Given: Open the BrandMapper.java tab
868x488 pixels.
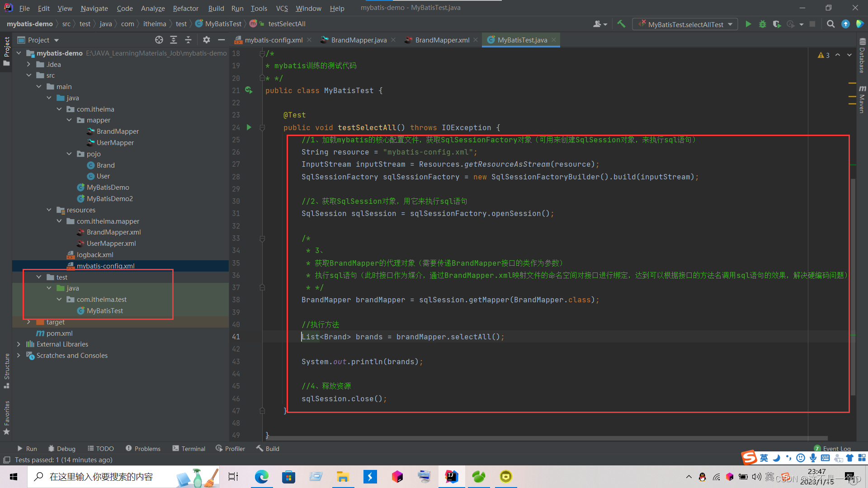Looking at the screenshot, I should [x=359, y=40].
